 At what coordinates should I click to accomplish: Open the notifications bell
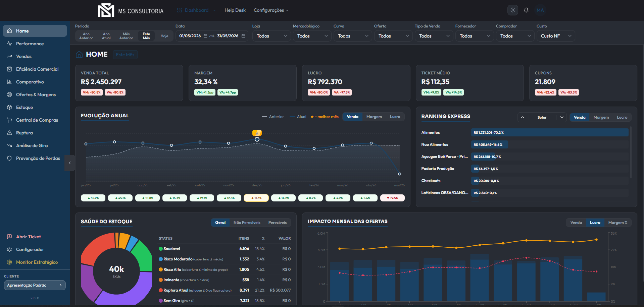526,10
